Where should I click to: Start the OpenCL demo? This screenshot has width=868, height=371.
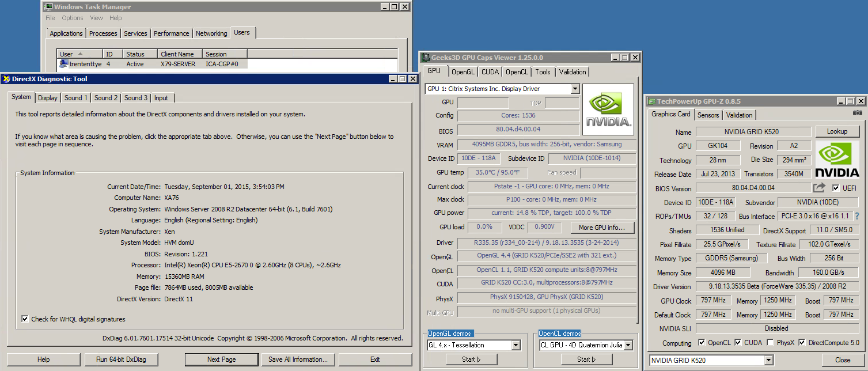[x=586, y=359]
